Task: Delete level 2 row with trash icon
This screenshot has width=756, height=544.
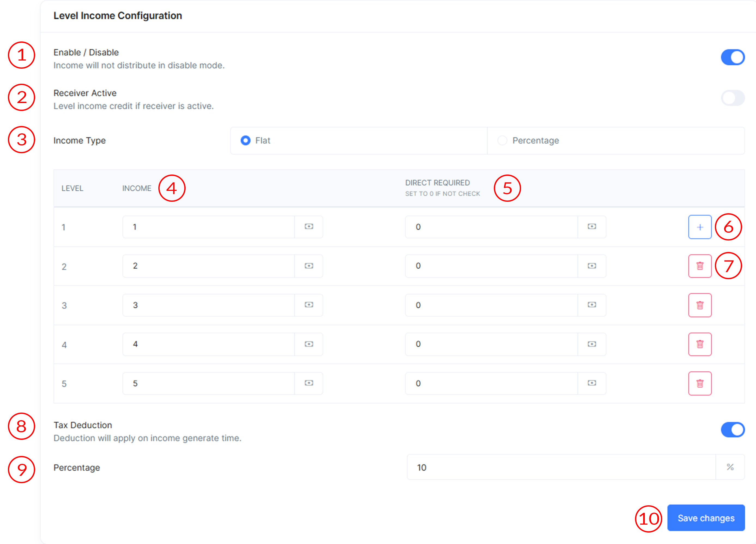Action: [x=700, y=266]
